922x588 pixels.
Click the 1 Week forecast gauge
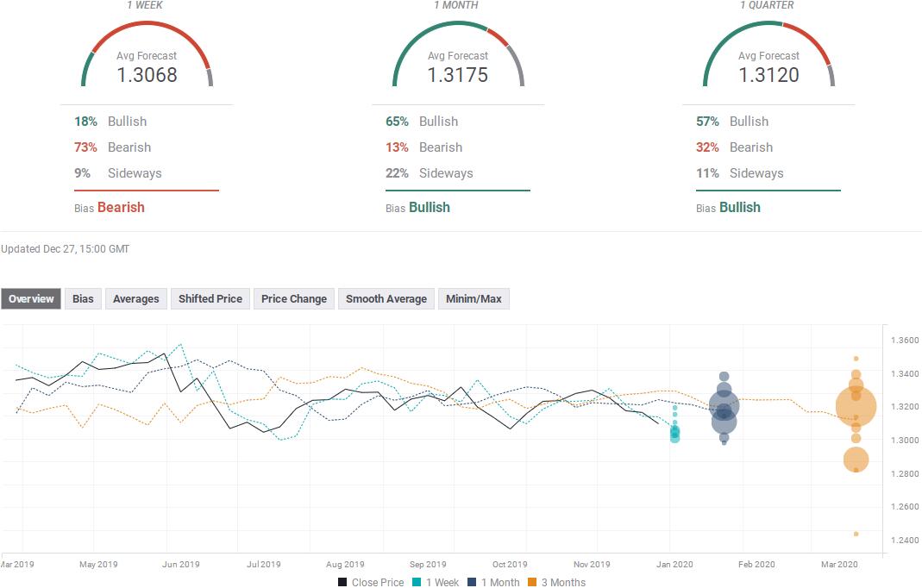(x=147, y=54)
